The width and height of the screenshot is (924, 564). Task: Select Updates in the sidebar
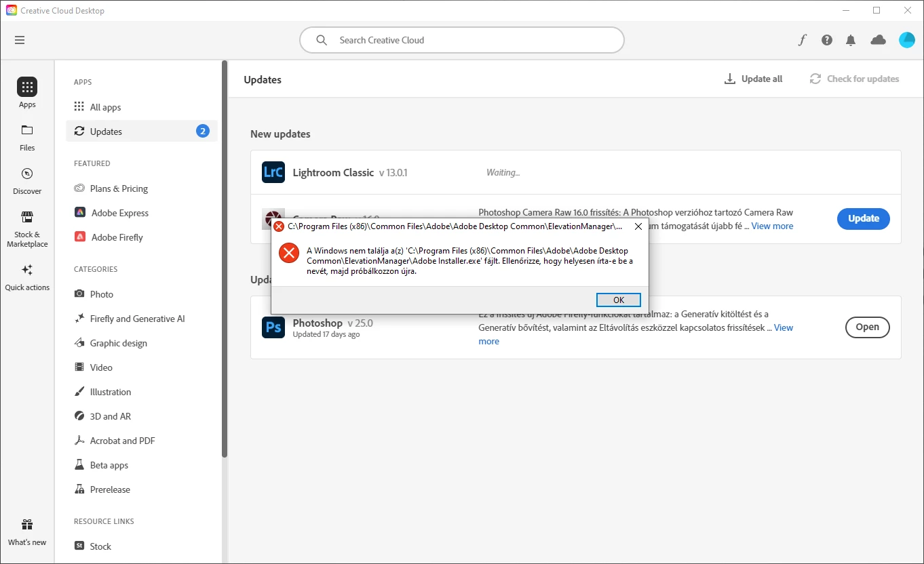pos(142,132)
